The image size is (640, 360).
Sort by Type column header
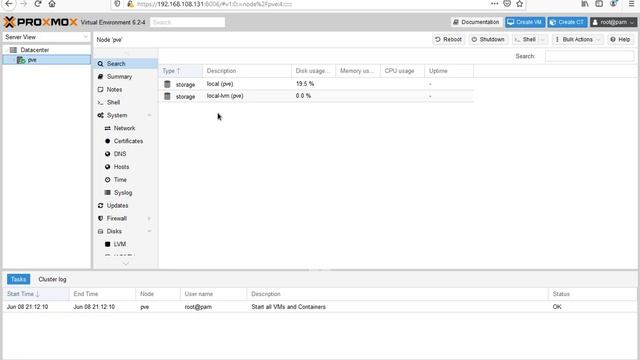coord(180,71)
